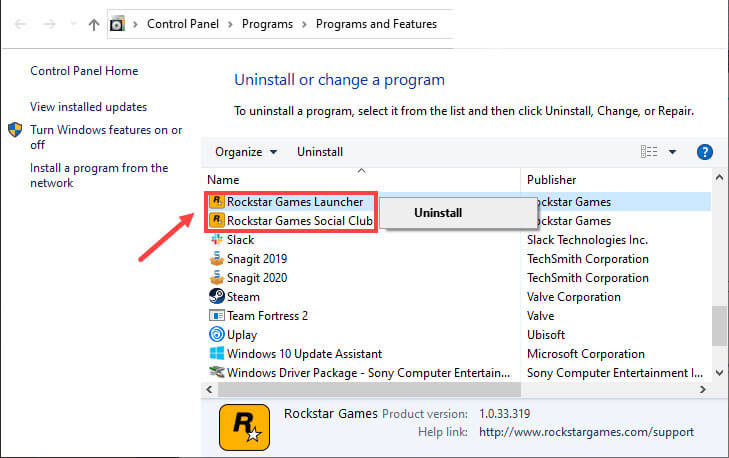Open View installed updates link
The height and width of the screenshot is (458, 729).
[x=88, y=107]
